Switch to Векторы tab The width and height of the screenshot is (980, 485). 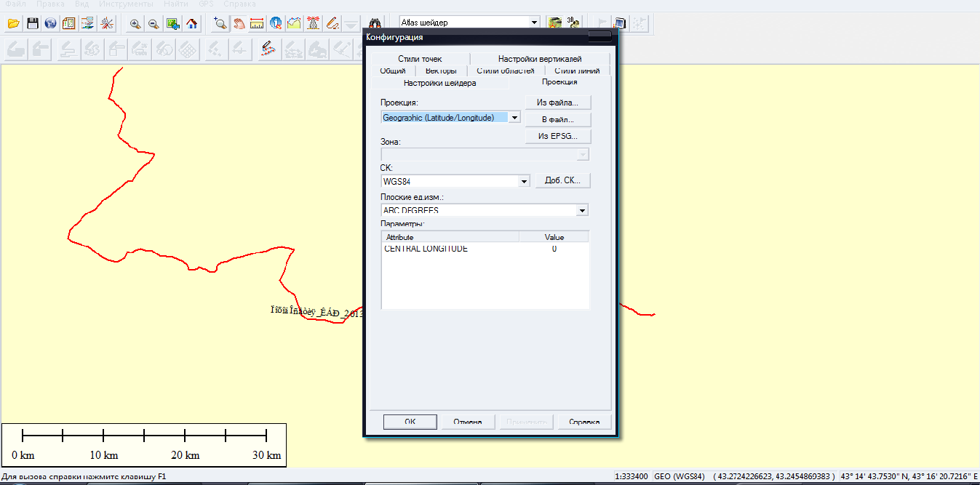point(441,71)
